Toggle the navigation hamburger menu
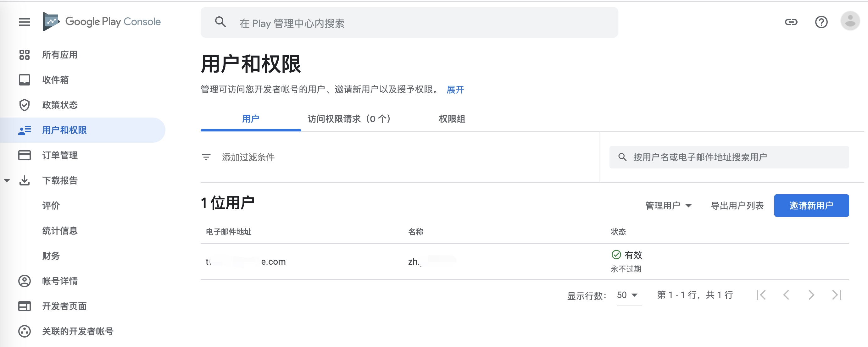 tap(24, 22)
